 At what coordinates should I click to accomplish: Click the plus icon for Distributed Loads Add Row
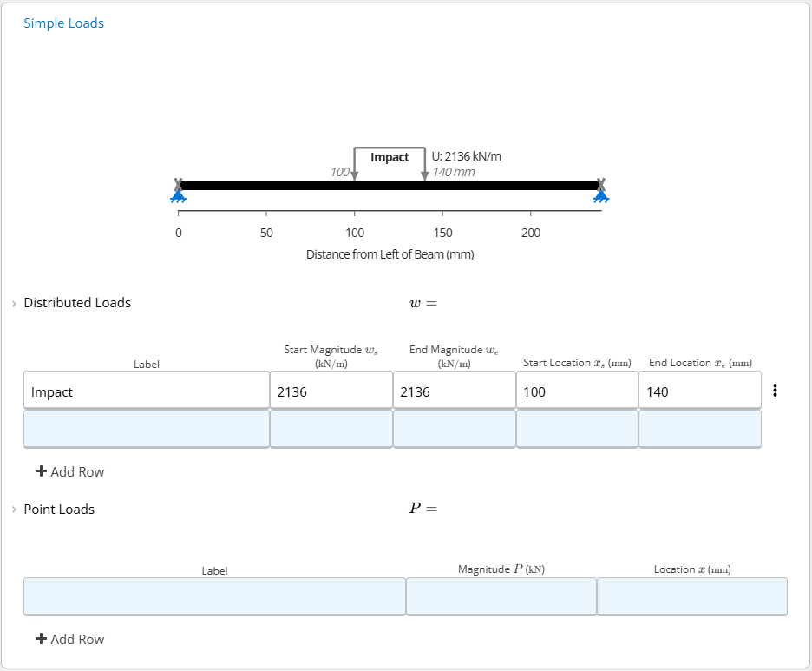tap(41, 471)
